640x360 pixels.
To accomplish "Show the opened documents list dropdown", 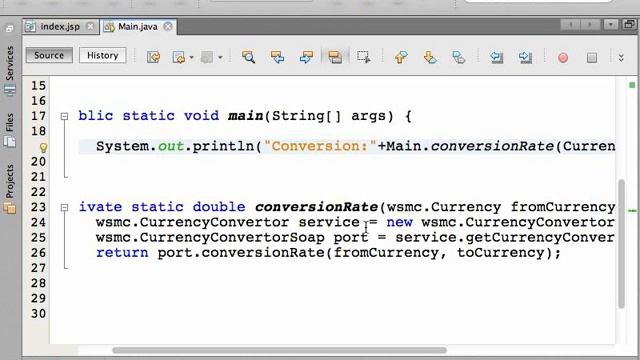I will [x=611, y=25].
